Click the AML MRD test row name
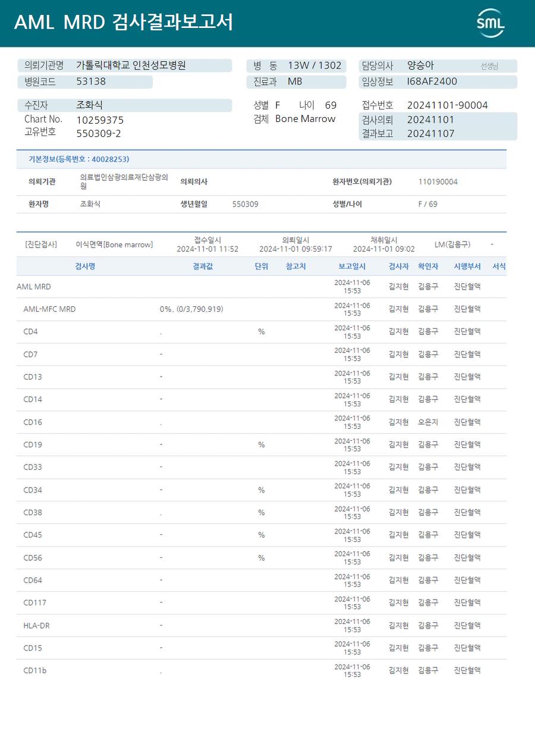 tap(34, 287)
